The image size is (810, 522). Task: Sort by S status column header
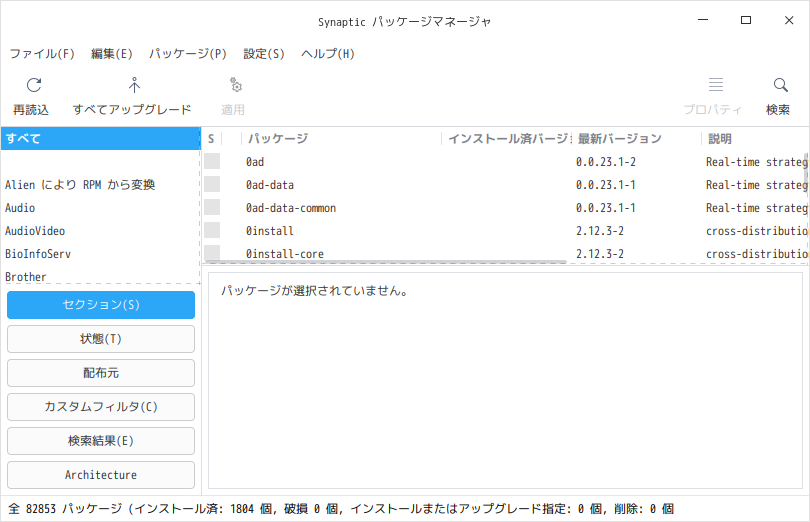[211, 139]
